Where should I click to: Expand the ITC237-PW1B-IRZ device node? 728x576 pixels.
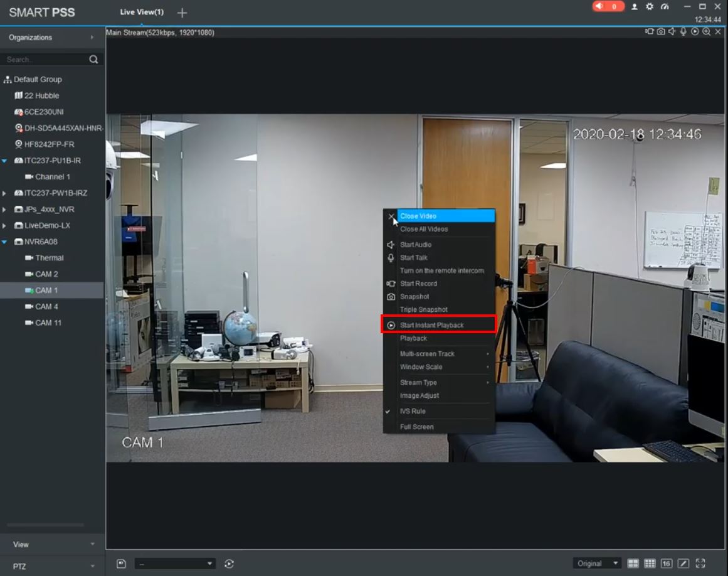click(x=4, y=193)
